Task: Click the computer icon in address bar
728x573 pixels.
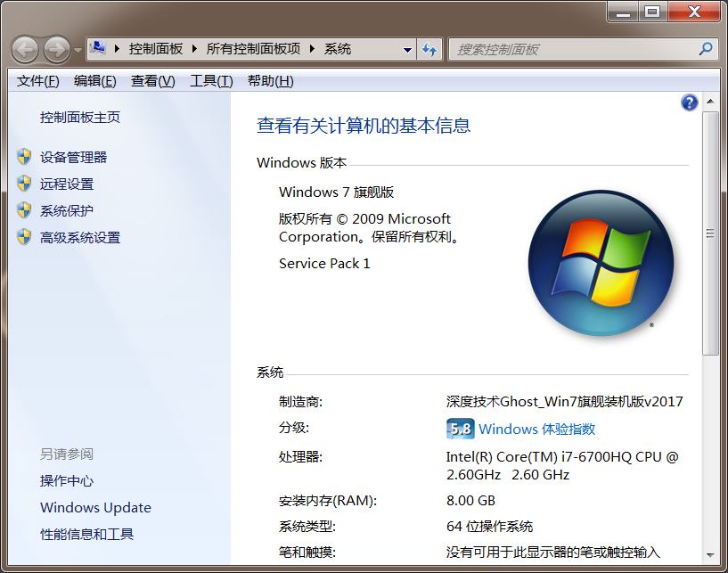Action: pos(98,48)
